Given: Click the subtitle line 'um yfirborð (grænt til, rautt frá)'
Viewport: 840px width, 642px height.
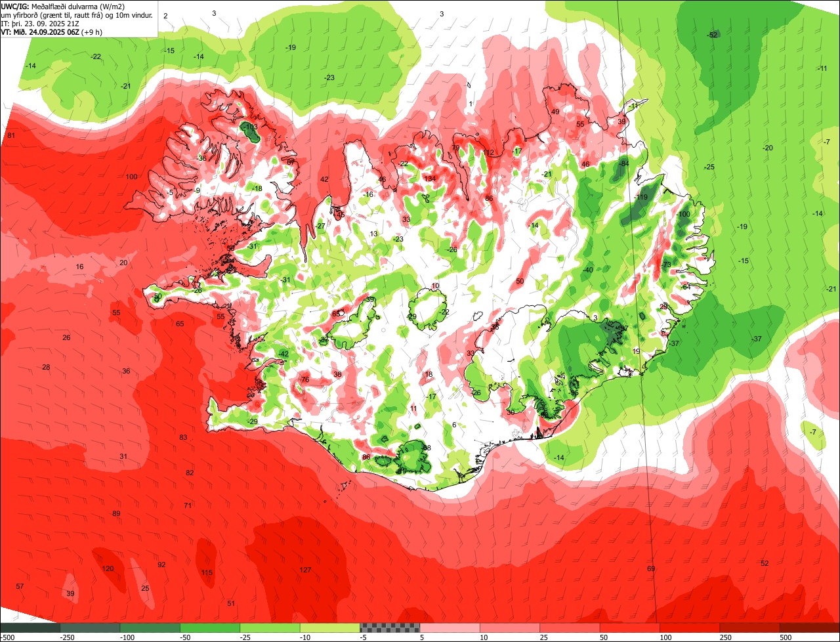Looking at the screenshot, I should (53, 14).
